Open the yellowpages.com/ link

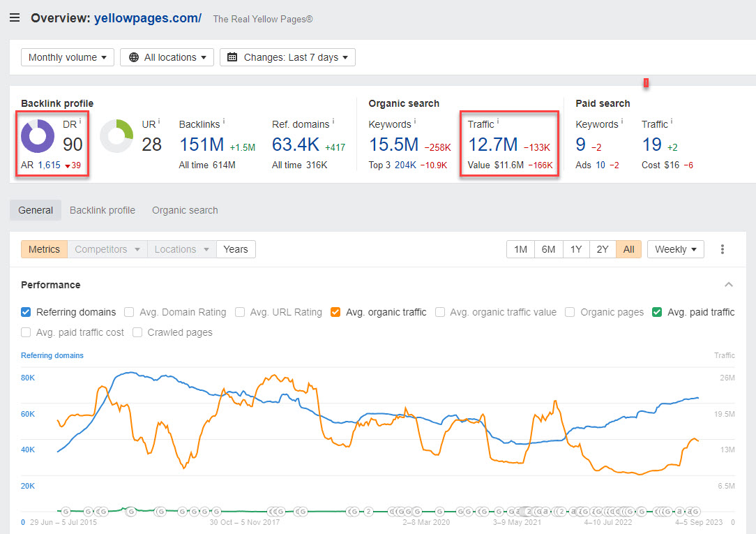pyautogui.click(x=148, y=18)
